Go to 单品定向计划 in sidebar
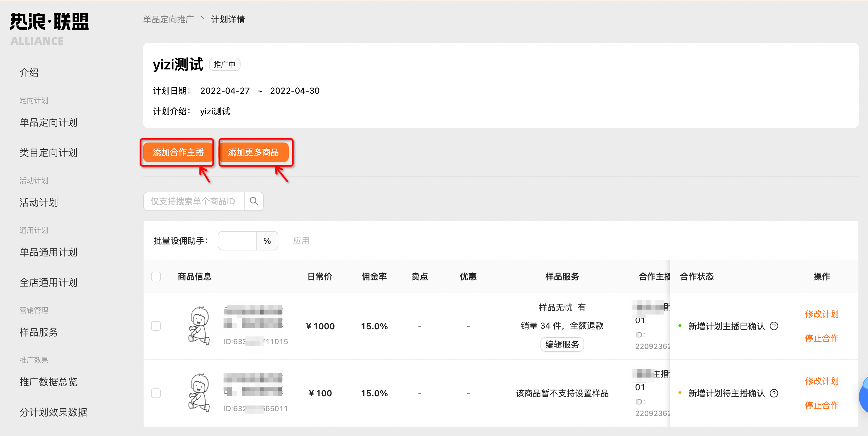The height and width of the screenshot is (436, 868). (49, 122)
